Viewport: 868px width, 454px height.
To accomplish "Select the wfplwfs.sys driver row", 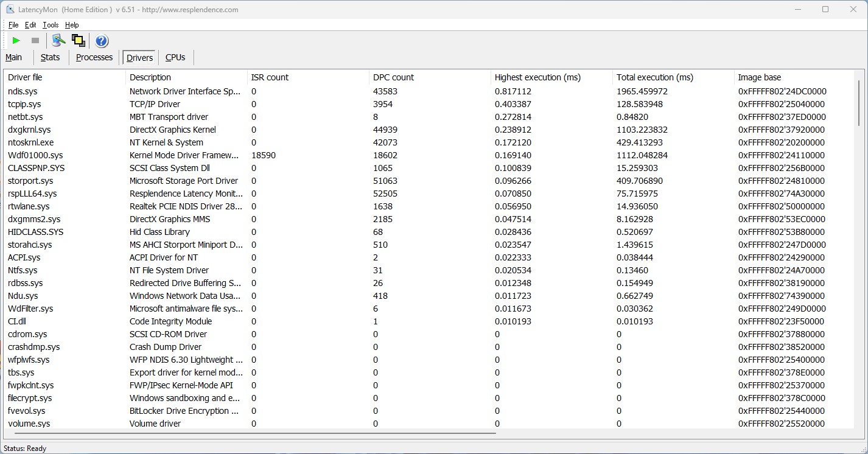I will 429,360.
